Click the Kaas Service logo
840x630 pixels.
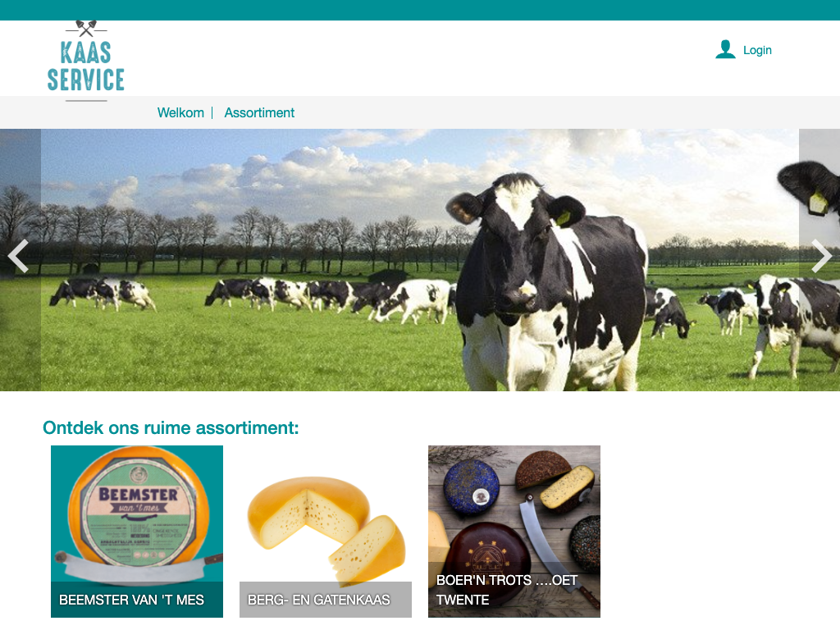tap(85, 61)
